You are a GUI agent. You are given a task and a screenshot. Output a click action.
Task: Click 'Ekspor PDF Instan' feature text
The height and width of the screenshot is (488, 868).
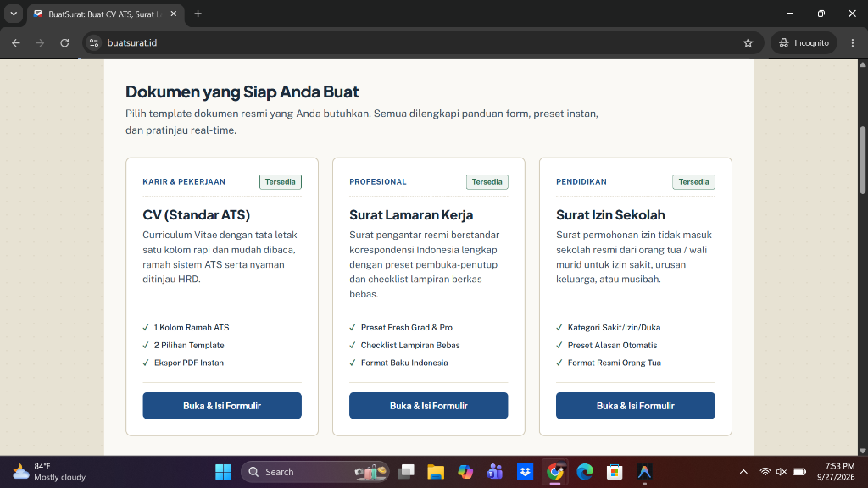tap(189, 363)
